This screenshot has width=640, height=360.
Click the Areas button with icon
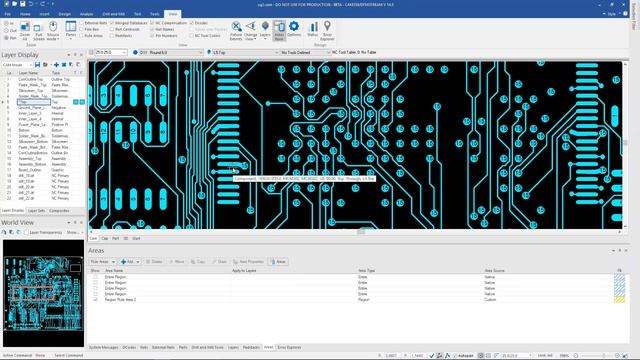[x=278, y=261]
